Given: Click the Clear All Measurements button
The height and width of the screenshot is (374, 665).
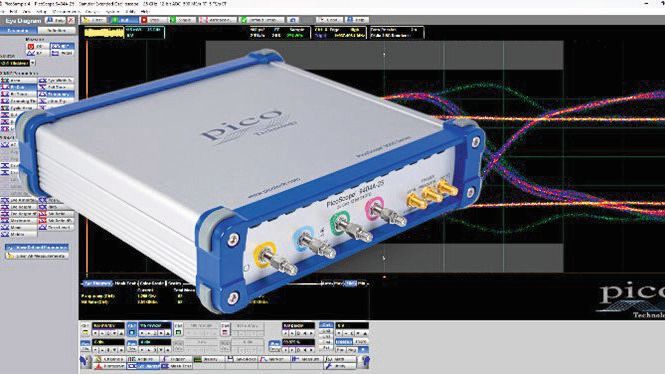Looking at the screenshot, I should tap(36, 256).
